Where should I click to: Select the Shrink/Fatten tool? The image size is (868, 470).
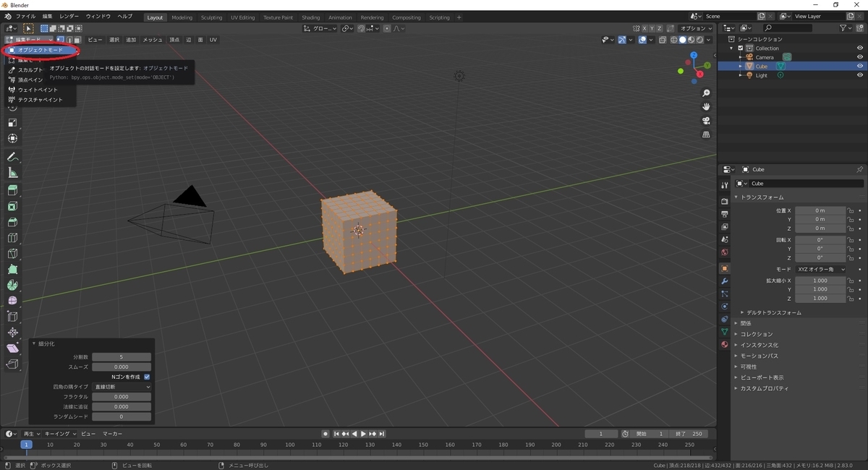click(x=12, y=333)
